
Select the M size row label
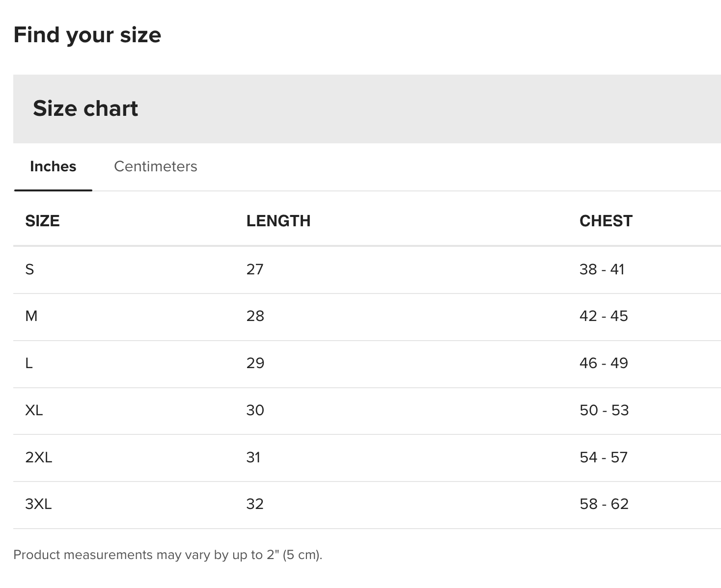pyautogui.click(x=31, y=316)
